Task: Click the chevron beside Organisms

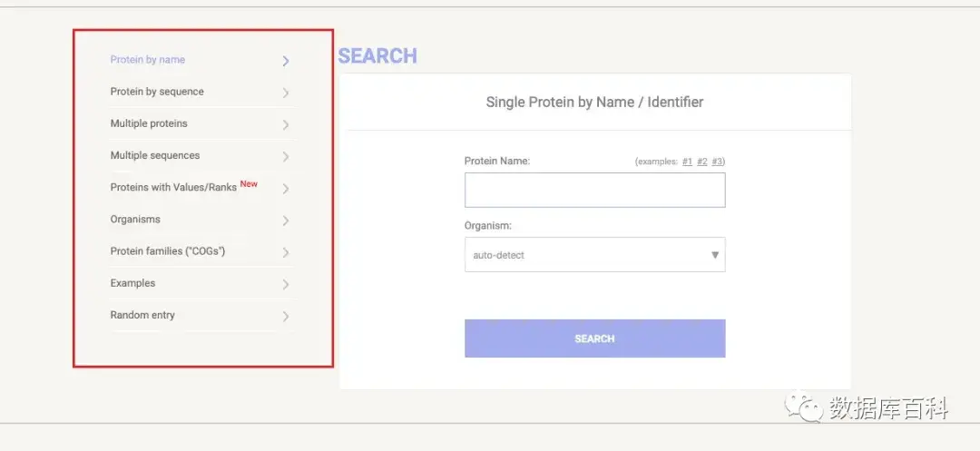Action: (286, 221)
